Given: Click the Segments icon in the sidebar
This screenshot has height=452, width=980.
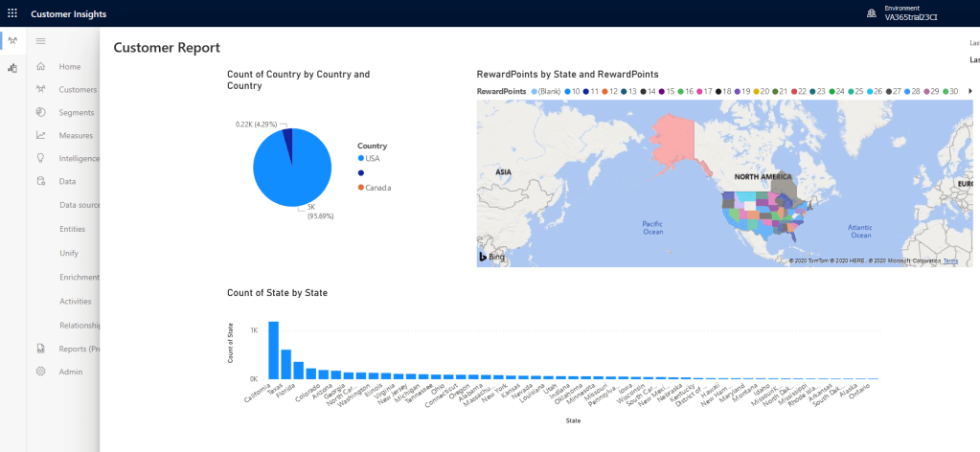Looking at the screenshot, I should click(x=41, y=112).
